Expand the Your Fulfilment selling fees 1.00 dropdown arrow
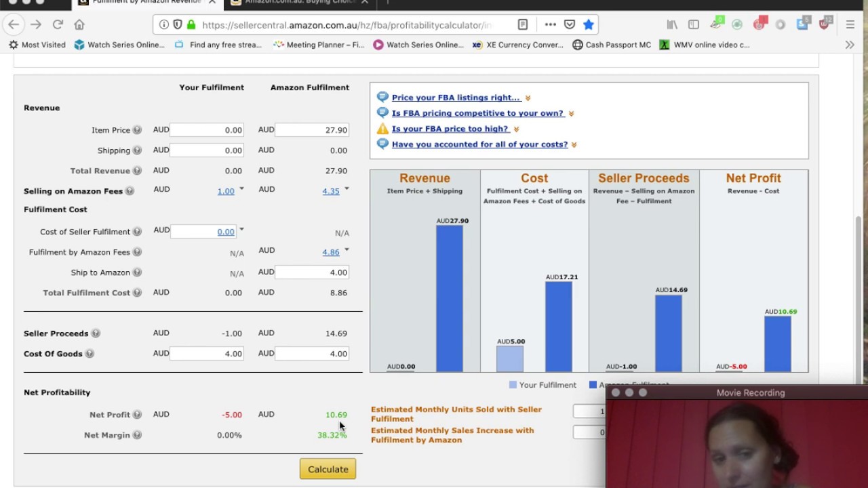This screenshot has height=488, width=868. pos(241,188)
